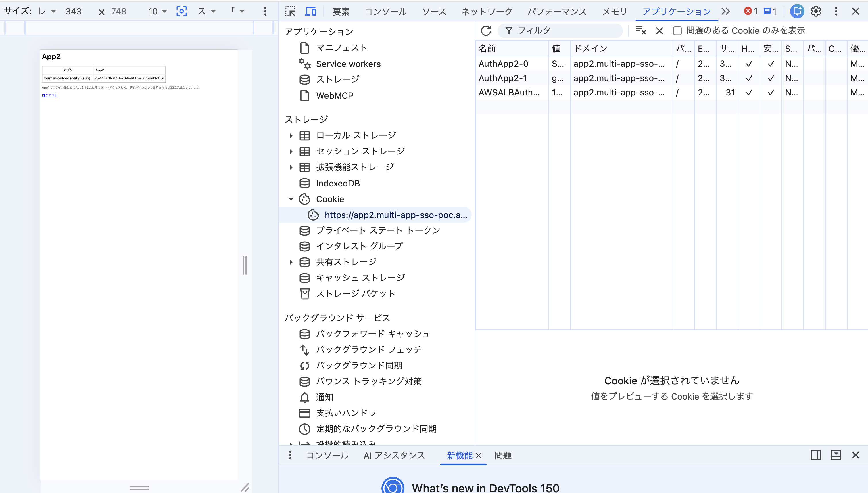Image resolution: width=868 pixels, height=493 pixels.
Task: Click the ログアウト link in App2 page
Action: [x=50, y=95]
